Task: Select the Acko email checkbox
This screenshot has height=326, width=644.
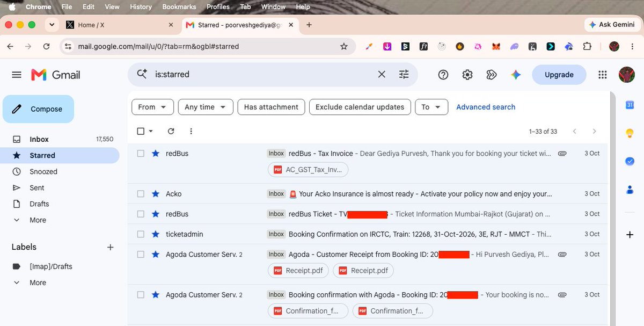Action: 141,194
